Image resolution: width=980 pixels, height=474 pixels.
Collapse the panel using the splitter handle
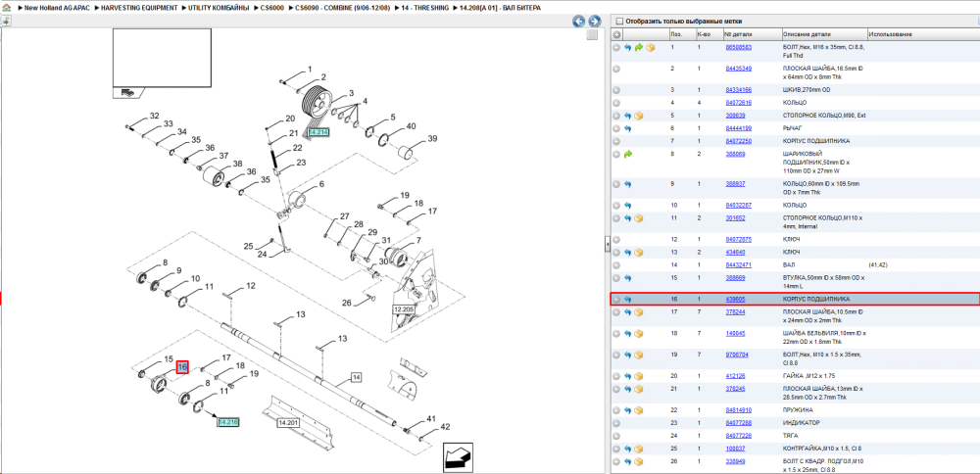click(x=607, y=244)
